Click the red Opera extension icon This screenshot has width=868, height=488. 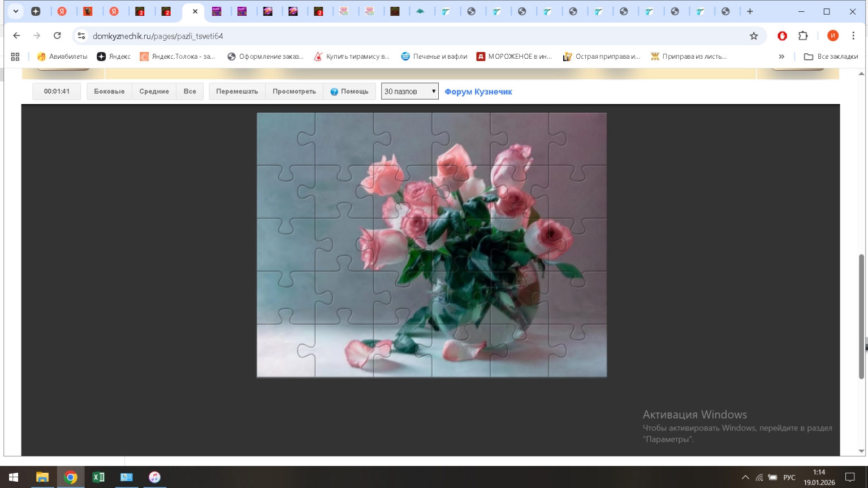click(782, 36)
